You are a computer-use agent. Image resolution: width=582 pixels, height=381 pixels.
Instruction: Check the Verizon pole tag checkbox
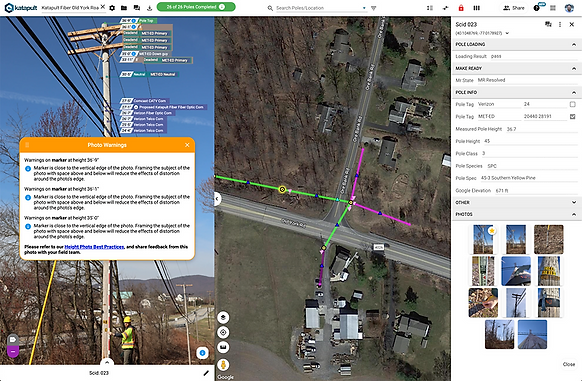click(x=572, y=104)
